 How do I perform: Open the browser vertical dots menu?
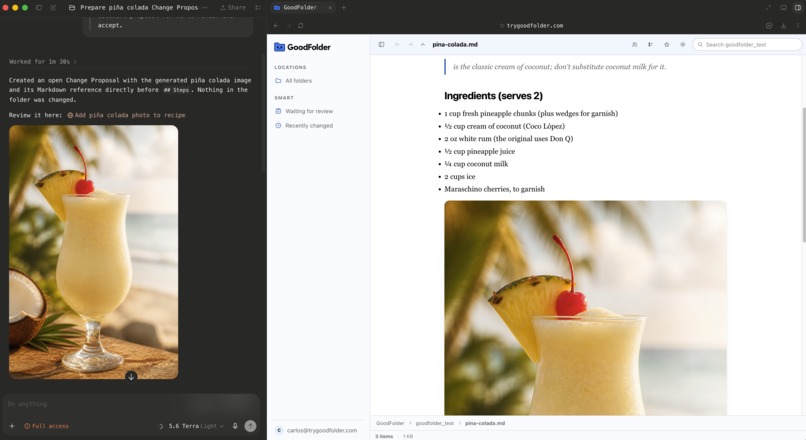tap(798, 26)
